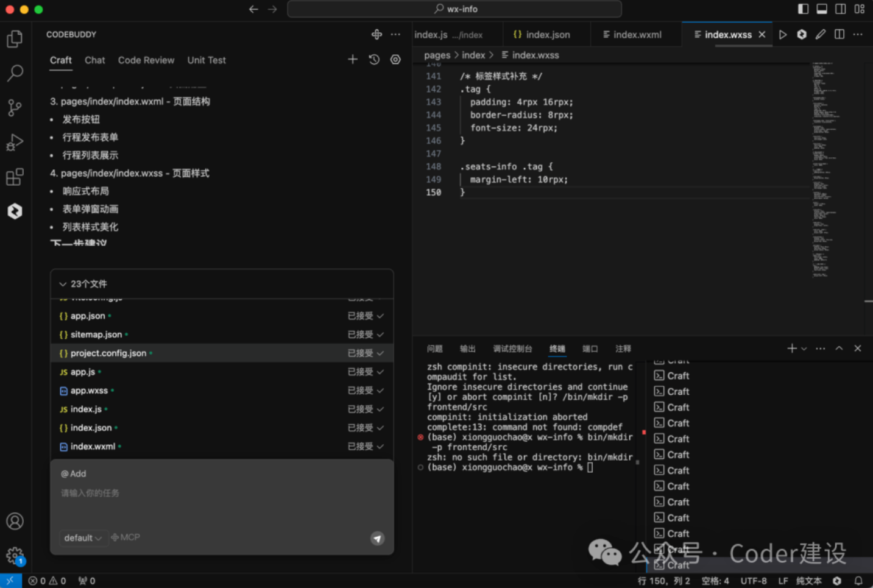Open the Accounts icon in activity bar
873x588 pixels.
click(15, 522)
